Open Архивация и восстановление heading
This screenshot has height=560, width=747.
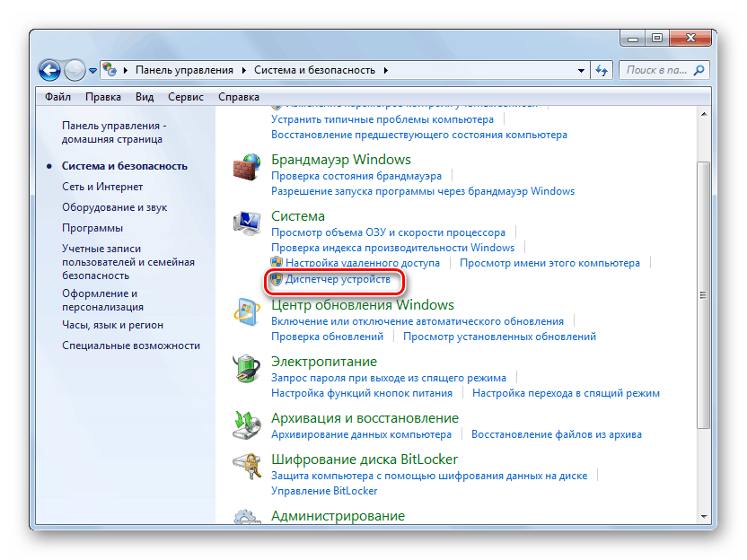[x=365, y=418]
